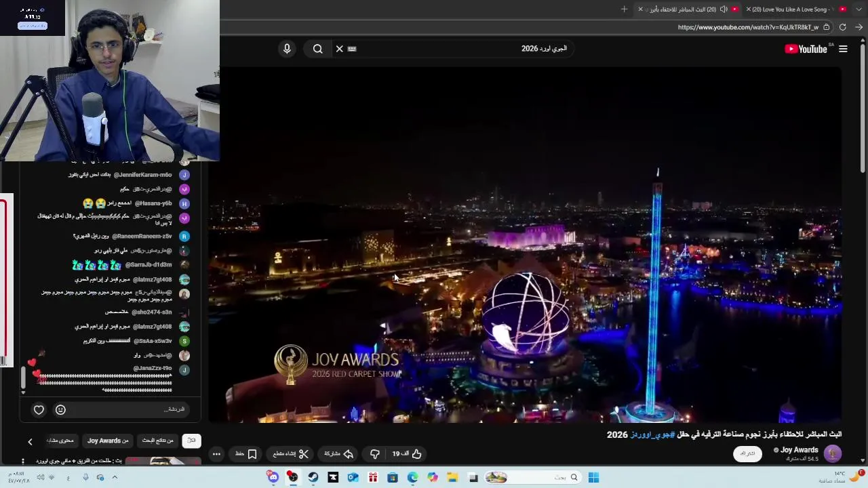
Task: Click the Windows taskbar search box
Action: pyautogui.click(x=532, y=478)
